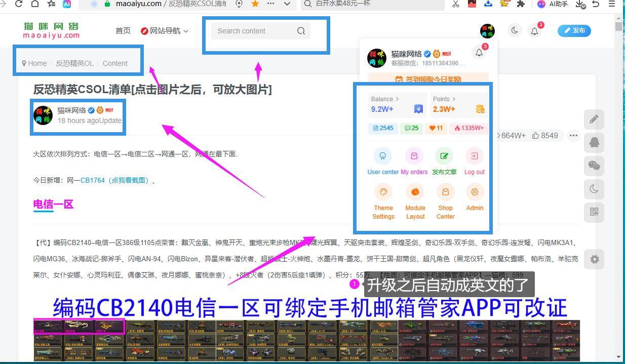The width and height of the screenshot is (625, 364).
Task: Click the 电信一区 section heading
Action: coord(53,205)
